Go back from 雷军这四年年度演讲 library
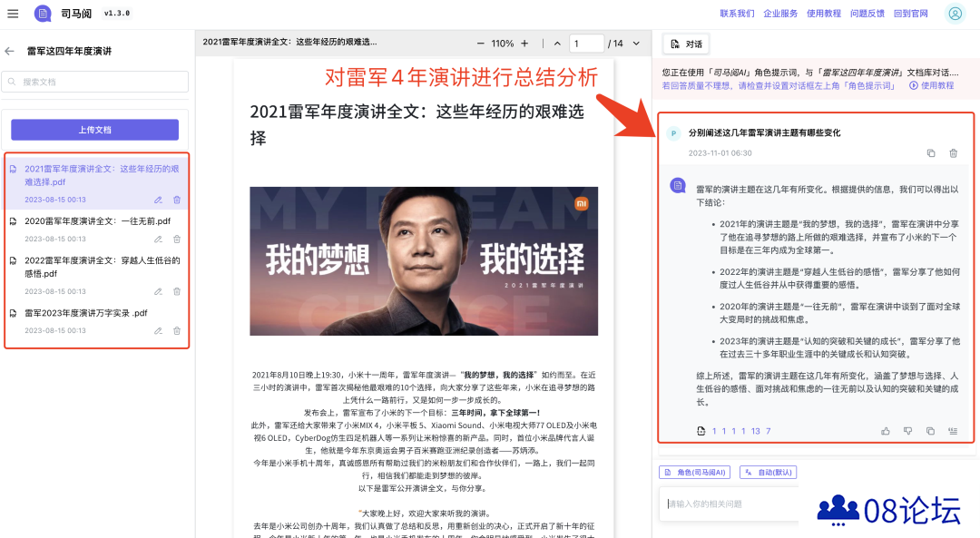Viewport: 980px width, 538px height. pyautogui.click(x=9, y=51)
